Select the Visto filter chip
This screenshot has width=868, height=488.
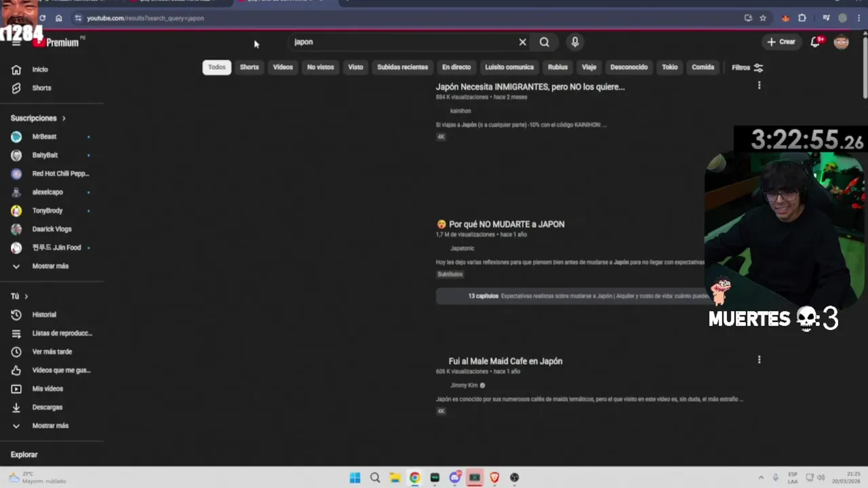point(355,67)
